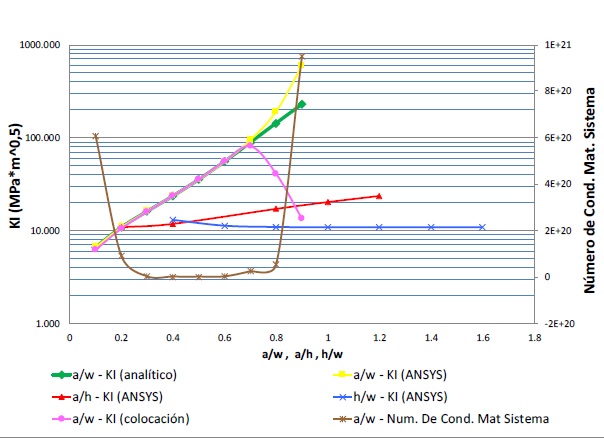The height and width of the screenshot is (438, 604).
Task: Select the last blue series point at 1.6
Action: (482, 227)
